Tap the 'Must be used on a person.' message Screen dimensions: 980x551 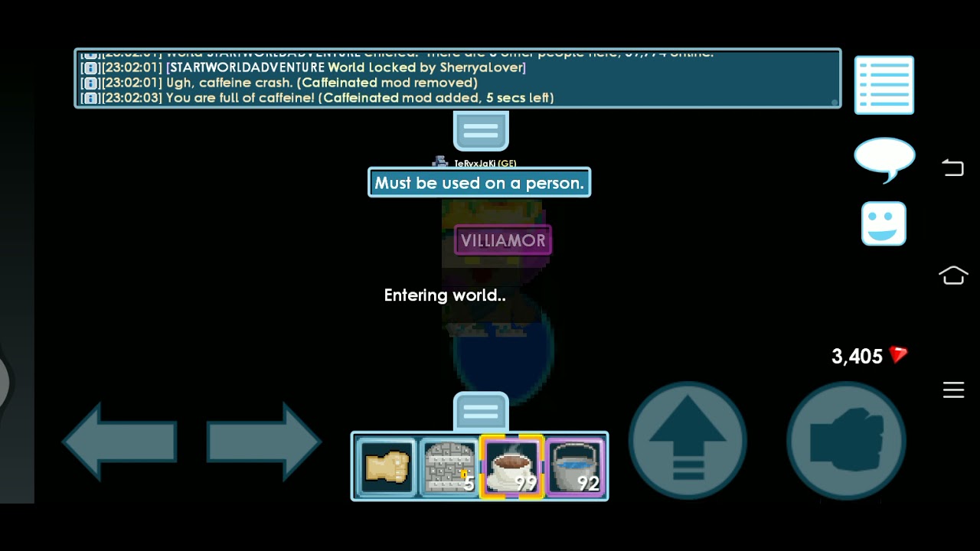(479, 183)
